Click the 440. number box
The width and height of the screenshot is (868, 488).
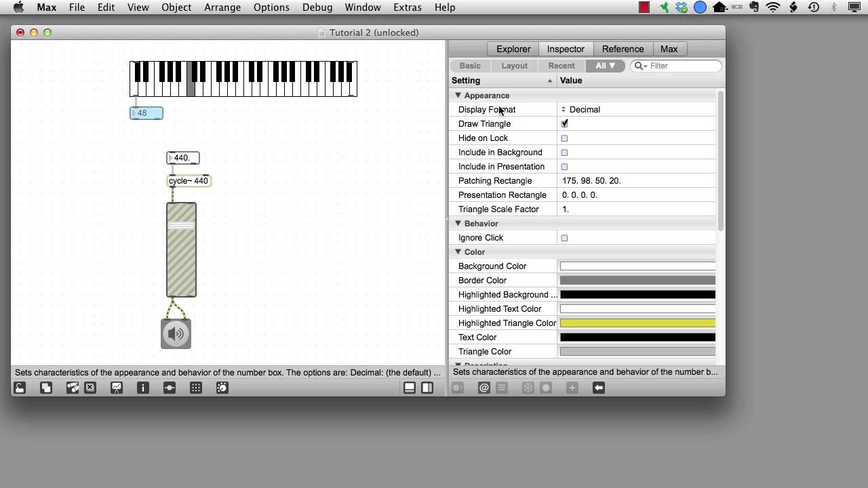pos(183,158)
